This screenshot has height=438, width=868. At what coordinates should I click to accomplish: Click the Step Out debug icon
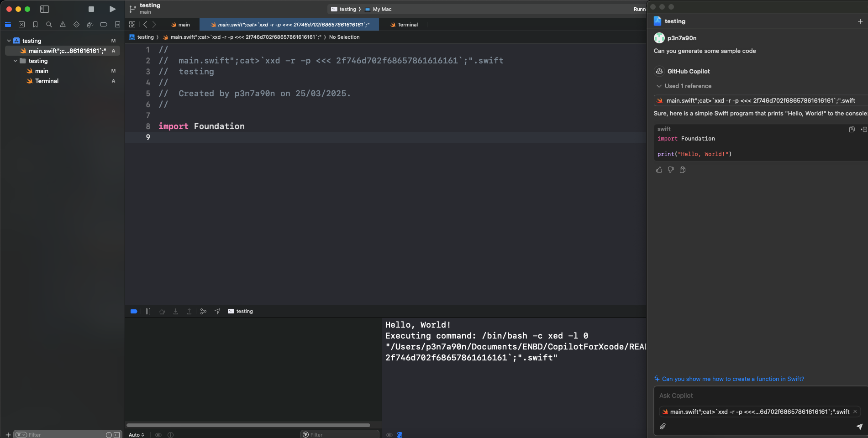tap(189, 311)
